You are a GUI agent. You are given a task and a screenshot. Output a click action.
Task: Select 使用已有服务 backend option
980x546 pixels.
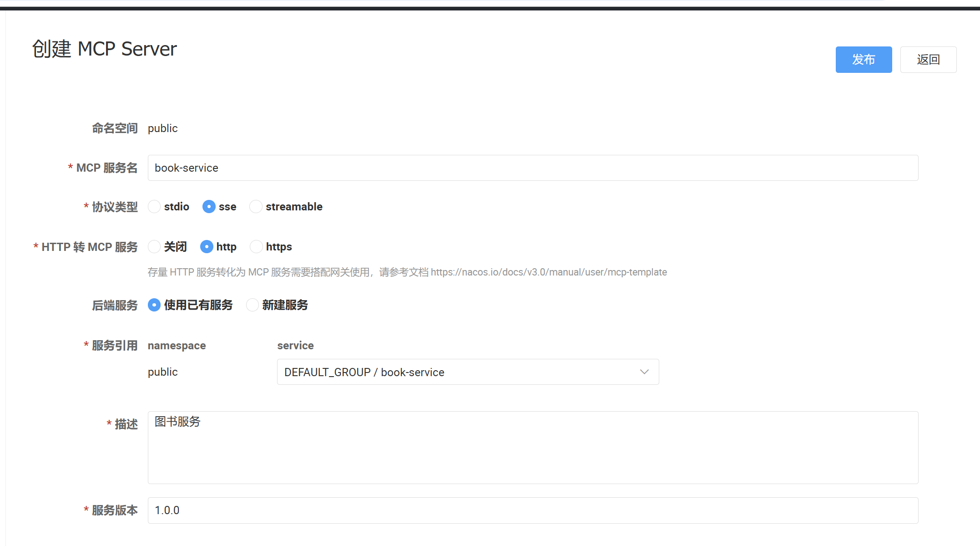click(154, 305)
